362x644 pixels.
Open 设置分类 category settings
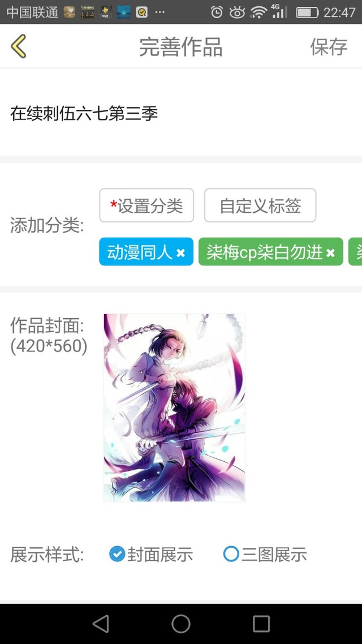[146, 205]
